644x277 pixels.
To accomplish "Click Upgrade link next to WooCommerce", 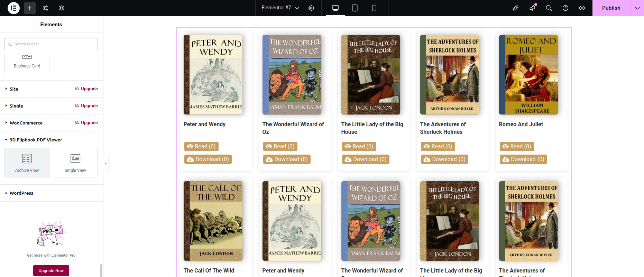I will click(86, 123).
